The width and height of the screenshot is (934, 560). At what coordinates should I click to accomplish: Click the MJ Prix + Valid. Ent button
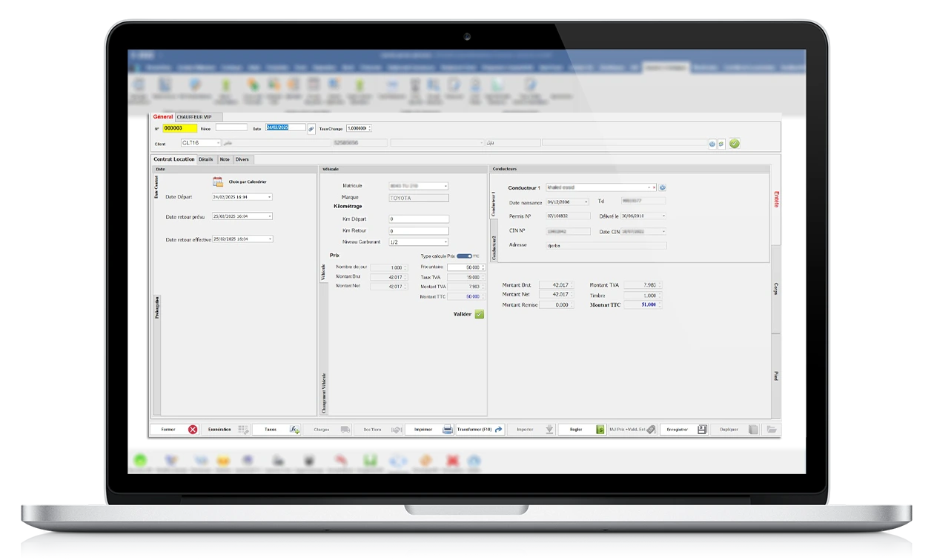tap(632, 429)
